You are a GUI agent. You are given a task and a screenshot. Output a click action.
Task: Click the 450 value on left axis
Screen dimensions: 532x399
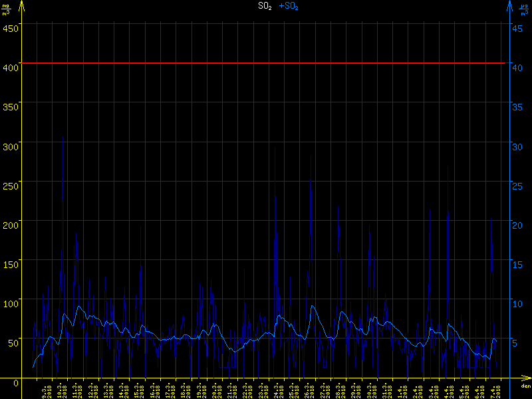click(x=11, y=28)
